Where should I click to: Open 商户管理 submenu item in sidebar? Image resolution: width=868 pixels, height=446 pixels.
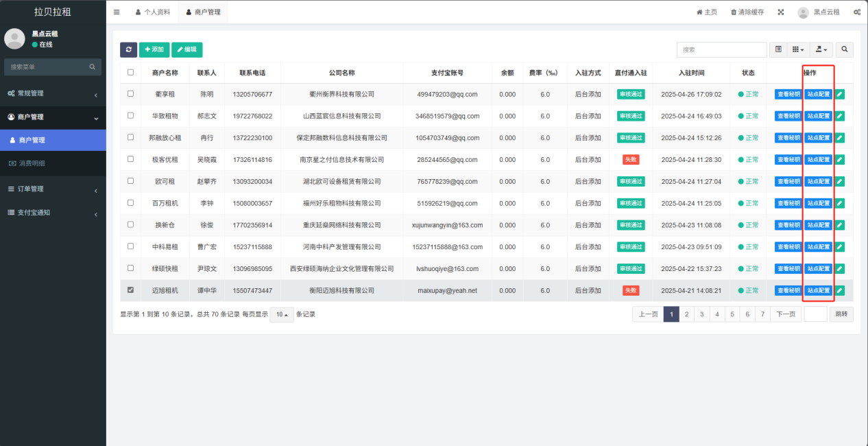coord(53,140)
